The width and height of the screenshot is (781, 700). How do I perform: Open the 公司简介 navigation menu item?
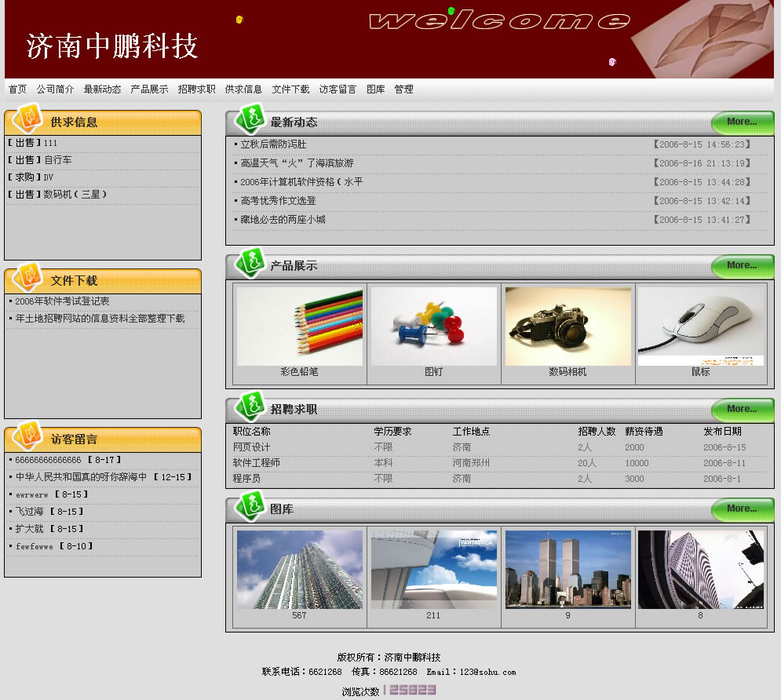pyautogui.click(x=55, y=89)
